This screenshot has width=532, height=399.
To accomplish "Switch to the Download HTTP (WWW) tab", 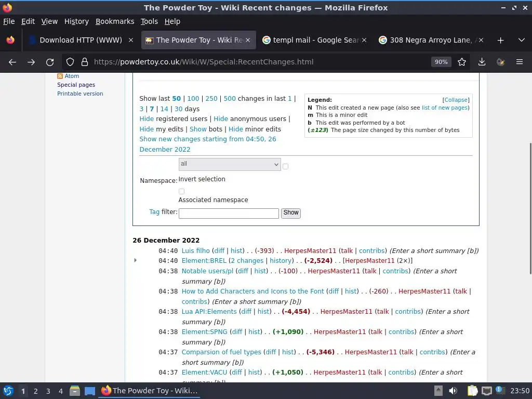I will pyautogui.click(x=81, y=40).
